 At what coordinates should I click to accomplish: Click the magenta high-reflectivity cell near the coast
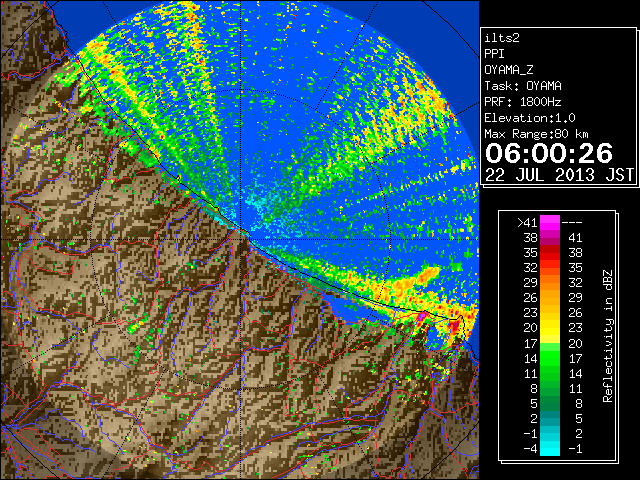coord(422,316)
